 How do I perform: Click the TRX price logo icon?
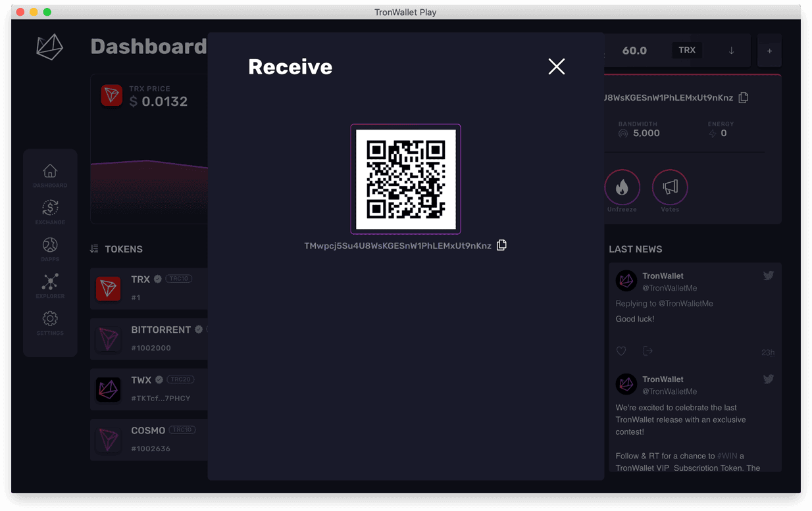coord(111,95)
